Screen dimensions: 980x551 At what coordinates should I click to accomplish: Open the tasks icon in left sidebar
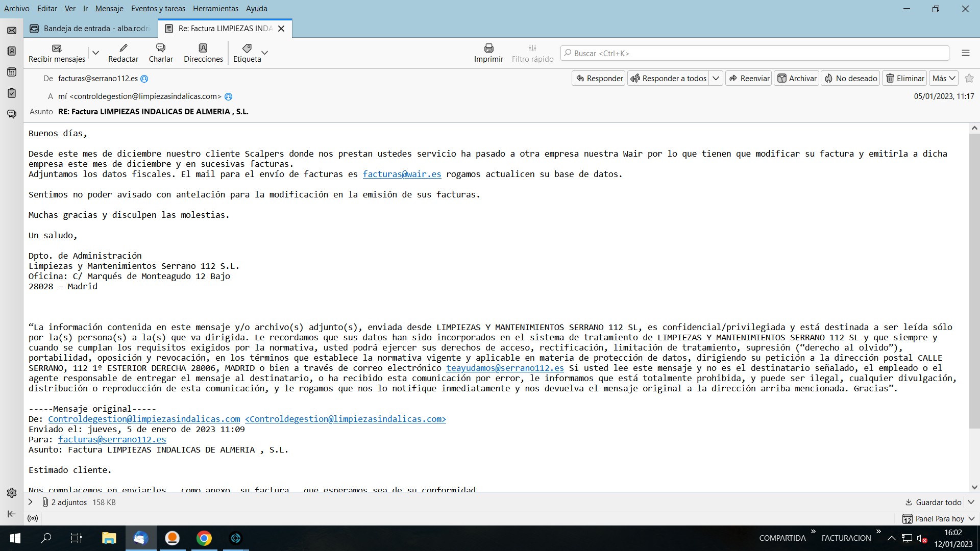click(12, 93)
